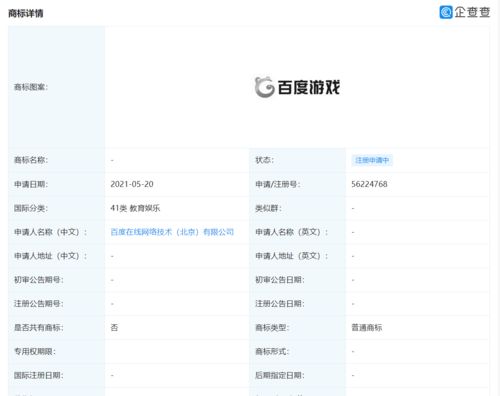The image size is (500, 396).
Task: Click the 是否共有商标 label
Action: [x=39, y=328]
